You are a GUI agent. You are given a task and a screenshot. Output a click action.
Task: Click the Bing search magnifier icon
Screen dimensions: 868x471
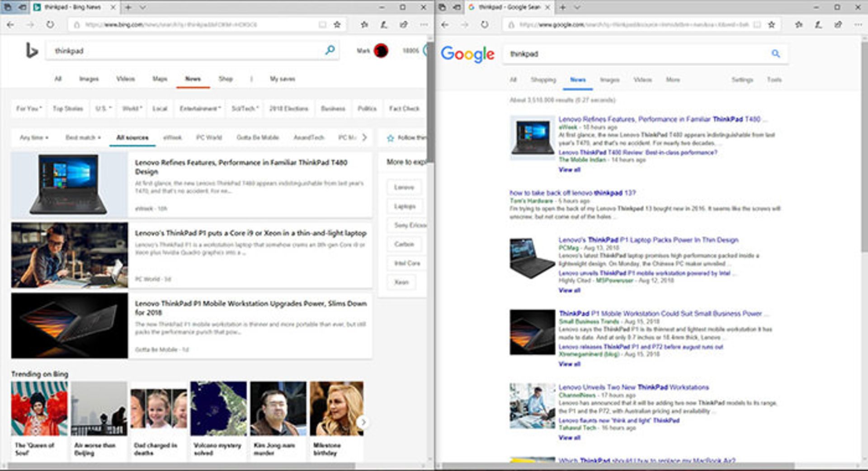330,50
